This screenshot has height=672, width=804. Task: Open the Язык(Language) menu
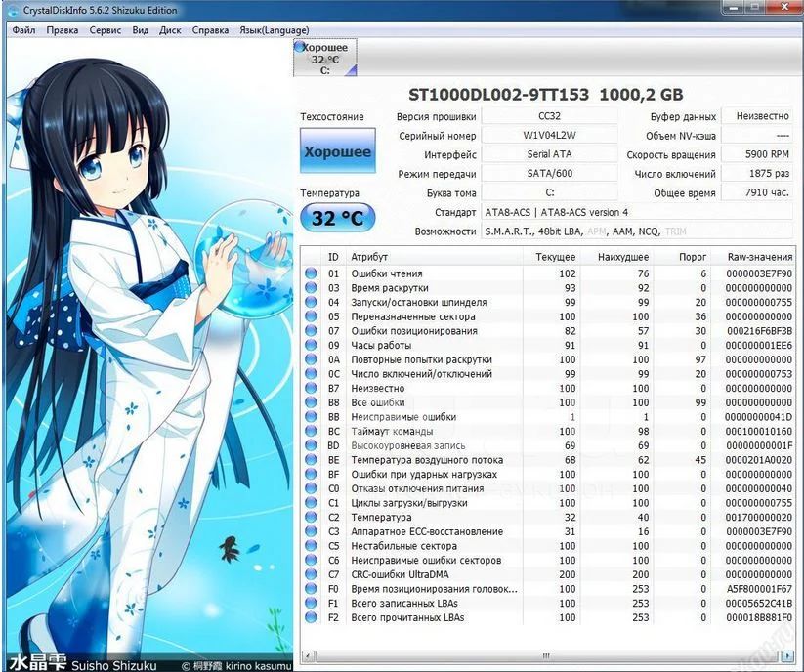tap(274, 30)
